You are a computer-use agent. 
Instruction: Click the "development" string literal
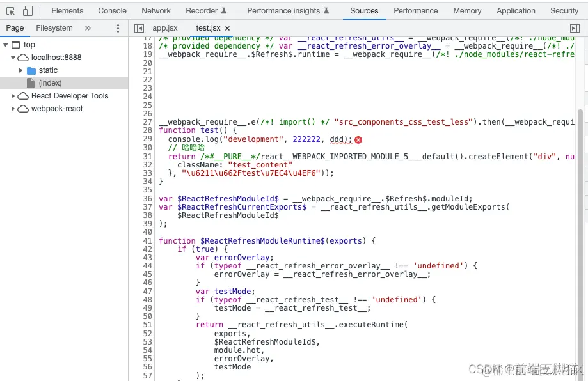(x=253, y=139)
